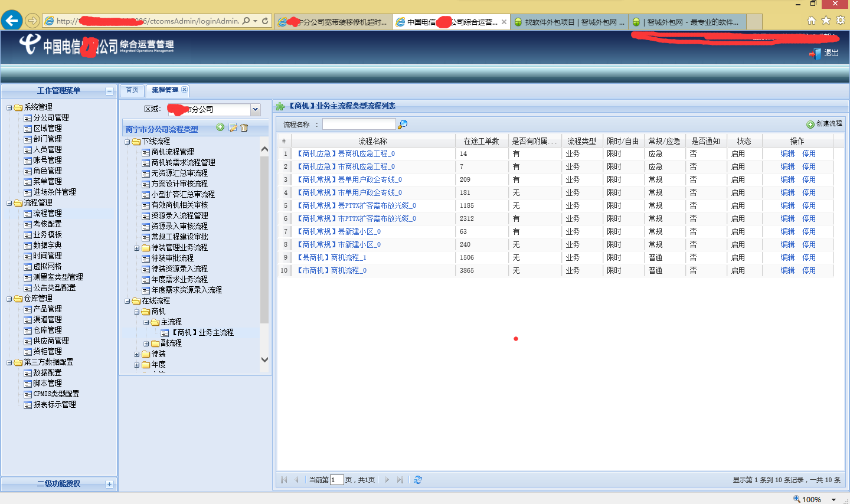Collapse the 仓库管理 tree node
The width and height of the screenshot is (850, 504).
[x=9, y=299]
